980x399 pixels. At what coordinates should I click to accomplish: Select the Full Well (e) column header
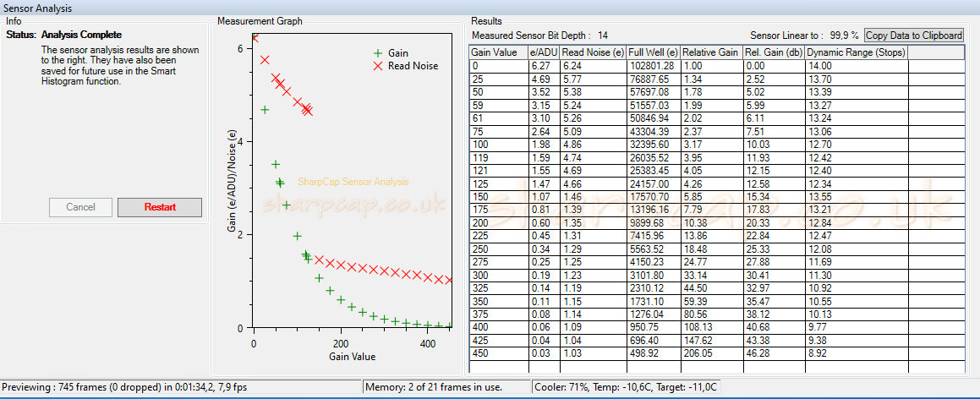pyautogui.click(x=653, y=52)
